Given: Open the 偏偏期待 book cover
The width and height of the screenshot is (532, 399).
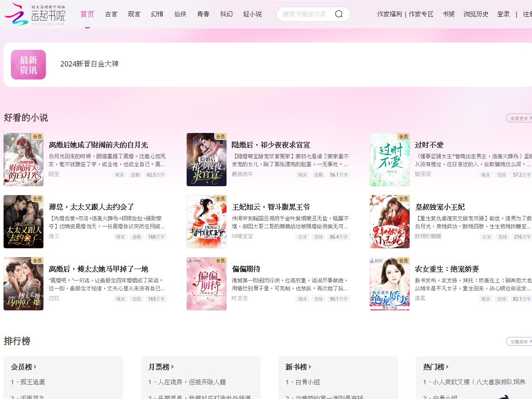Looking at the screenshot, I should click(207, 284).
